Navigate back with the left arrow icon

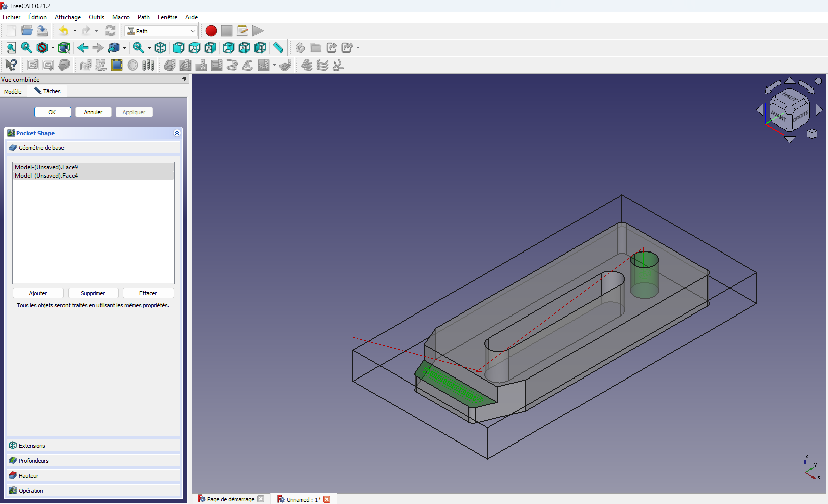click(83, 48)
